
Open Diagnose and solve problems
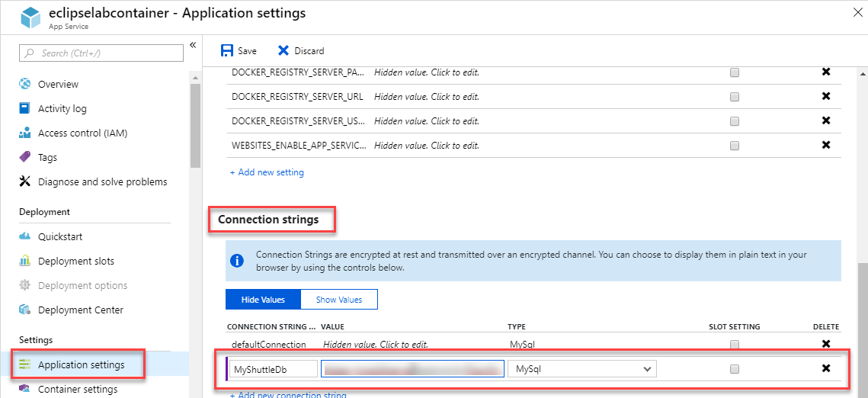102,181
